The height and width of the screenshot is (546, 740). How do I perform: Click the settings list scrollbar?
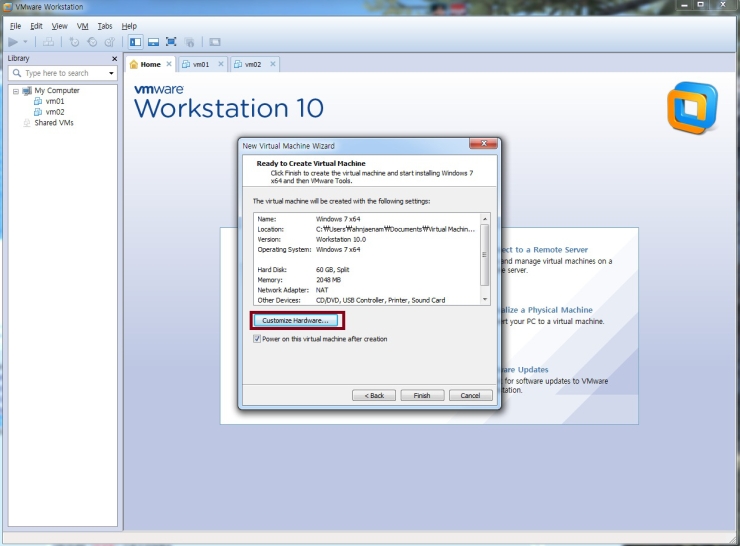coord(485,256)
